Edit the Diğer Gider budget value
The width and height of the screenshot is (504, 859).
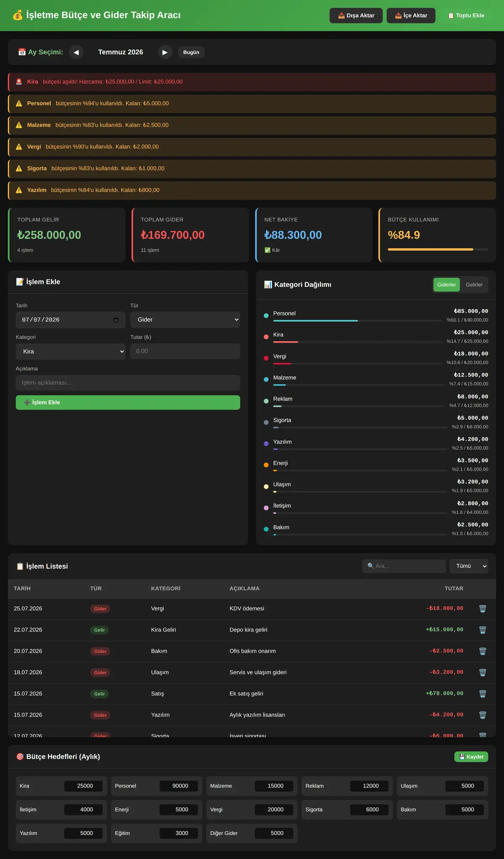274,833
